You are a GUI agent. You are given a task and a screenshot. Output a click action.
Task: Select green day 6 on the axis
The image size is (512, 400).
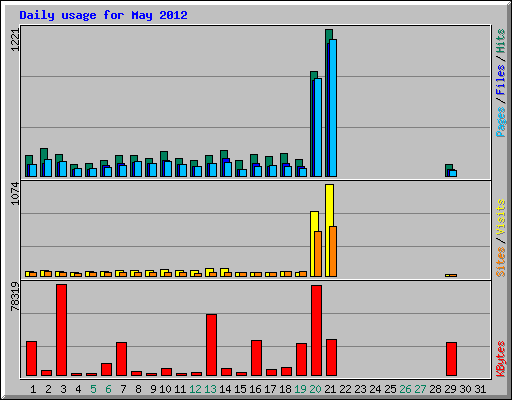pyautogui.click(x=108, y=389)
